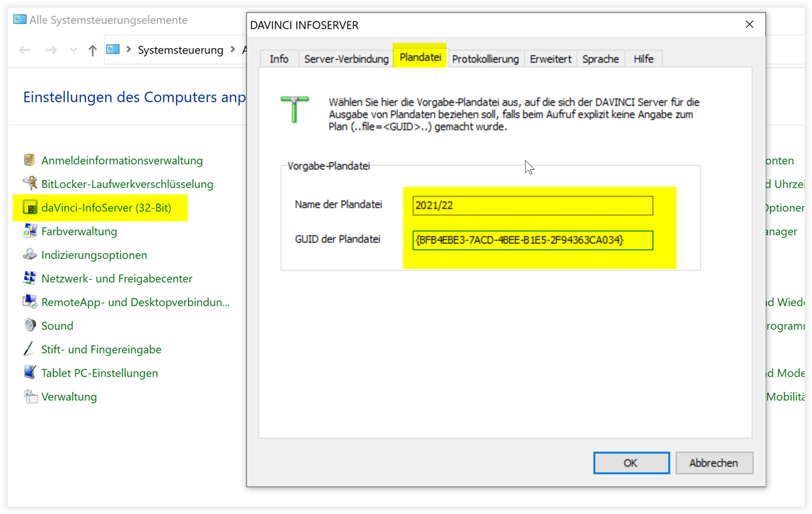Switch to the Server-Verbindung tab

(x=346, y=59)
